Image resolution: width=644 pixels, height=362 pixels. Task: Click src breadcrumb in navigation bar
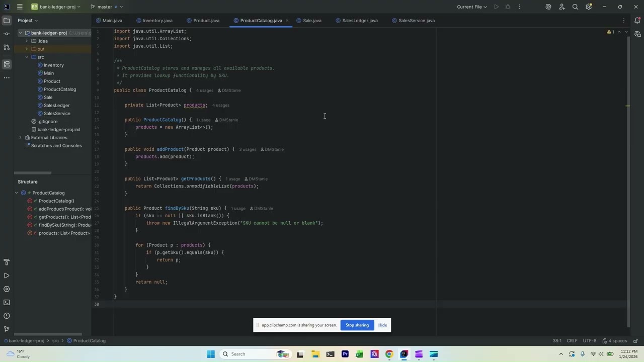pos(55,340)
